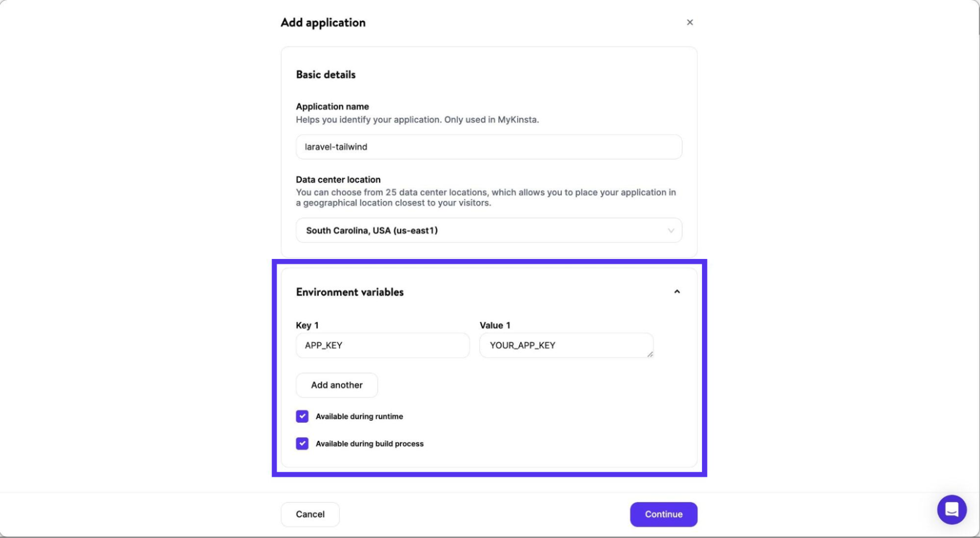Screen dimensions: 980x538
Task: Click the checkmark icon beside Available during build process
Action: (302, 443)
